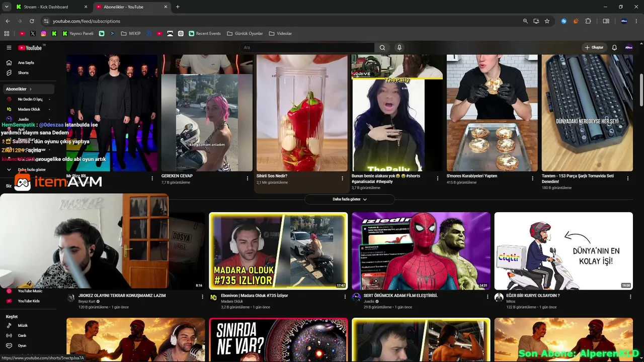Image resolution: width=644 pixels, height=362 pixels.
Task: Open the tab search dropdown arrow
Action: click(7, 7)
